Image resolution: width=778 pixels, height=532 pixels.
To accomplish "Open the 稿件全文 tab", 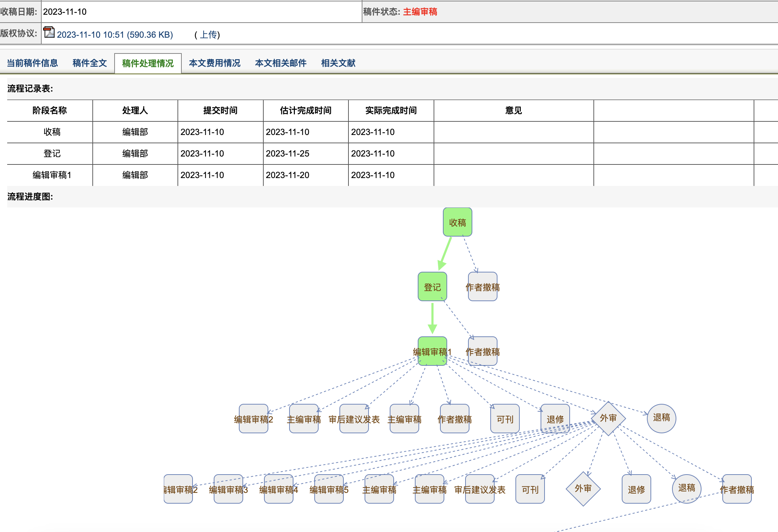I will (x=90, y=63).
